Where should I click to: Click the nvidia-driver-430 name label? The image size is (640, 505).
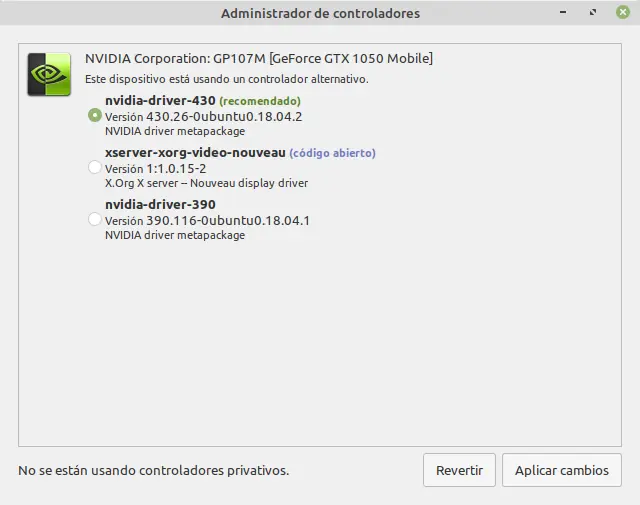coord(159,100)
